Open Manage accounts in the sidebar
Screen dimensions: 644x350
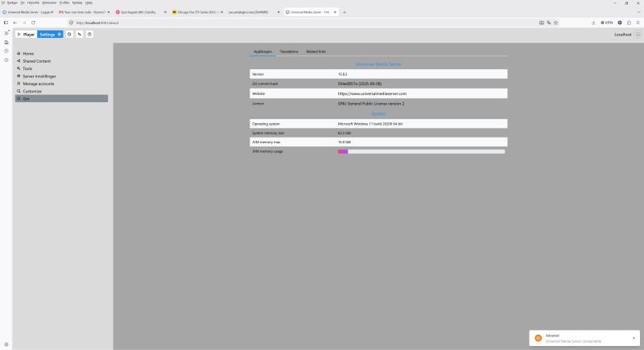pos(61,84)
